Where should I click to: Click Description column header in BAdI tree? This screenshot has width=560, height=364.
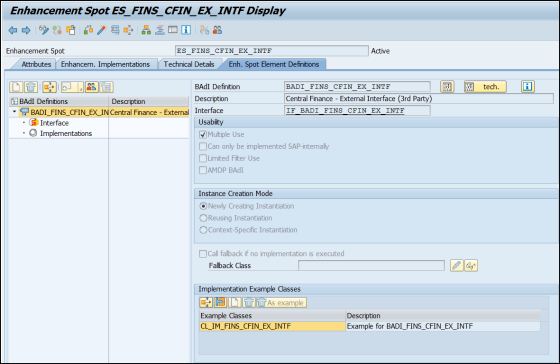point(149,101)
